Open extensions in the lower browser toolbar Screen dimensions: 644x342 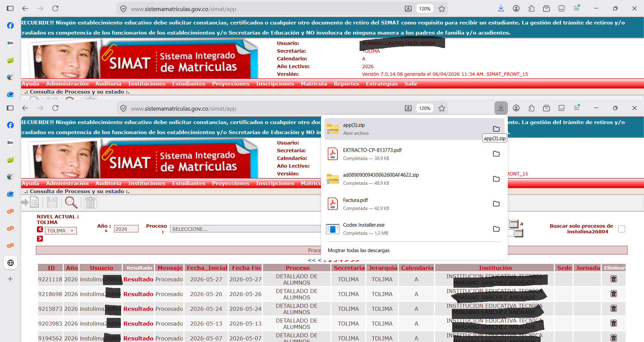pyautogui.click(x=531, y=108)
